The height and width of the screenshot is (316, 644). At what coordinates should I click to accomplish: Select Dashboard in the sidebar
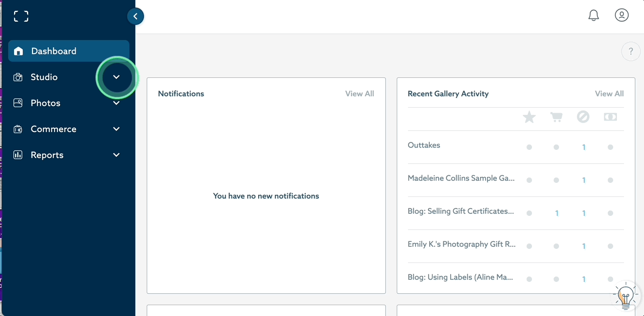(x=54, y=51)
